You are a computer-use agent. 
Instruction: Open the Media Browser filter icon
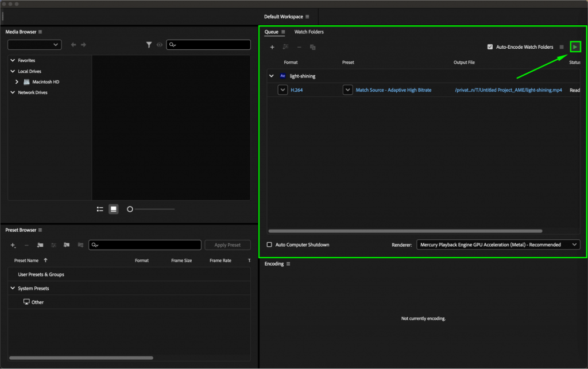(149, 44)
